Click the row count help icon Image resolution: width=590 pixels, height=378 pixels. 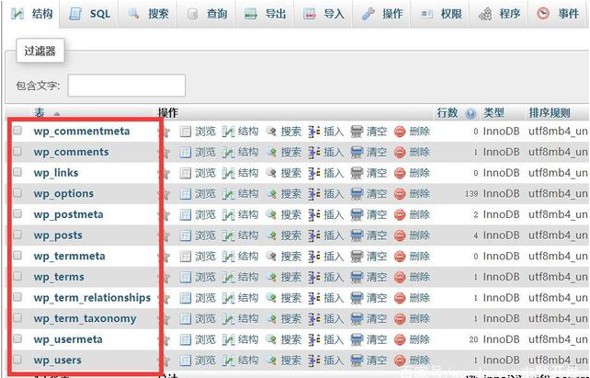[x=470, y=113]
